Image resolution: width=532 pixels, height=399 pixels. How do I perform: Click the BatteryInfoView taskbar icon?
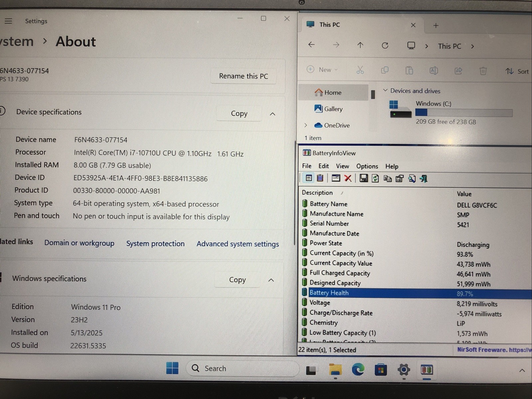pos(427,370)
